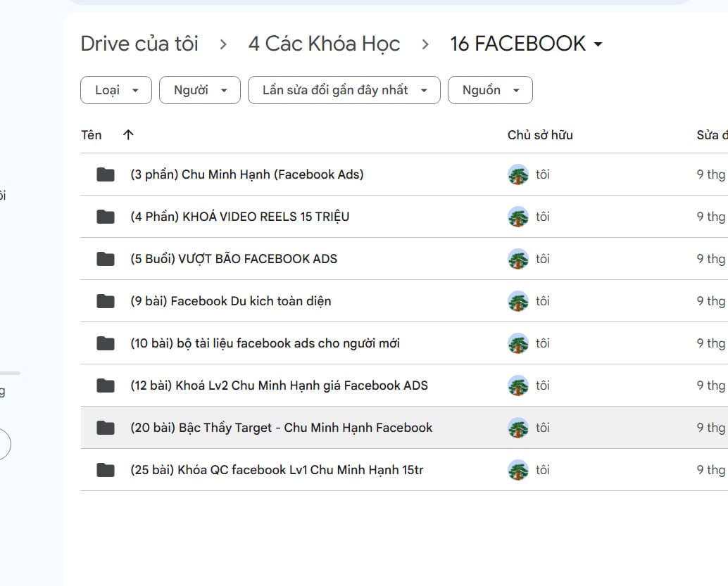Select (10 bài) bộ tài liệu facebook ads
Screen dimensions: 728x586
point(265,343)
